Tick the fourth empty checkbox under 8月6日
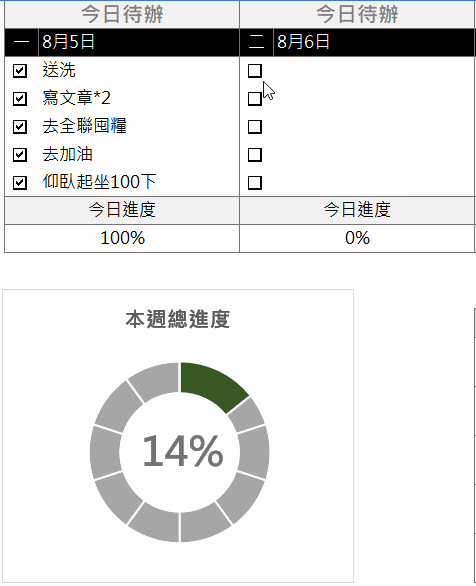The image size is (476, 586). point(255,154)
